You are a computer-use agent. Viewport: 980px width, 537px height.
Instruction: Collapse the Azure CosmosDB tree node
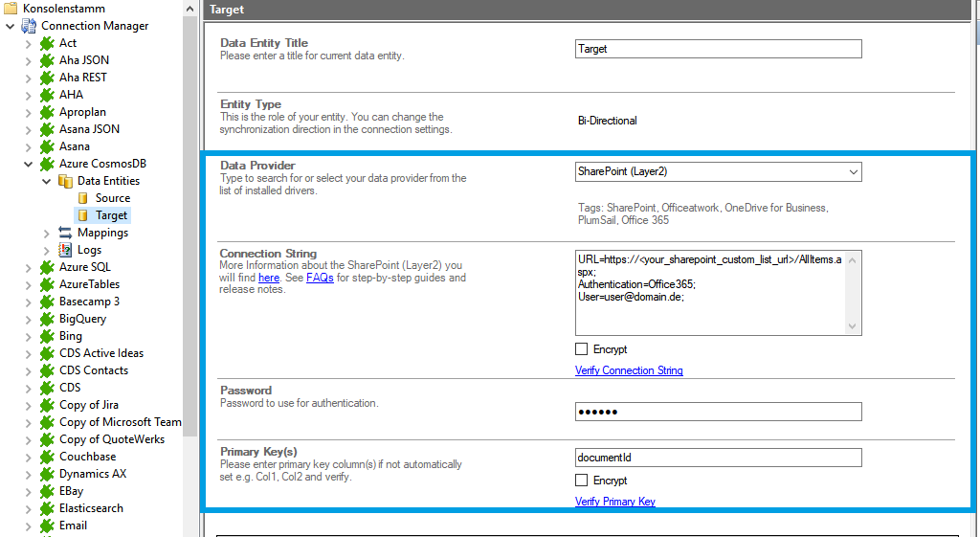pyautogui.click(x=28, y=164)
